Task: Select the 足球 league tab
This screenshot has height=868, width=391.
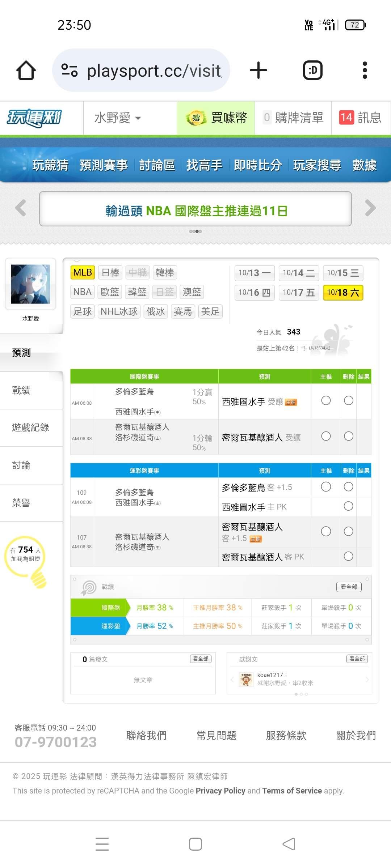Action: [x=82, y=311]
